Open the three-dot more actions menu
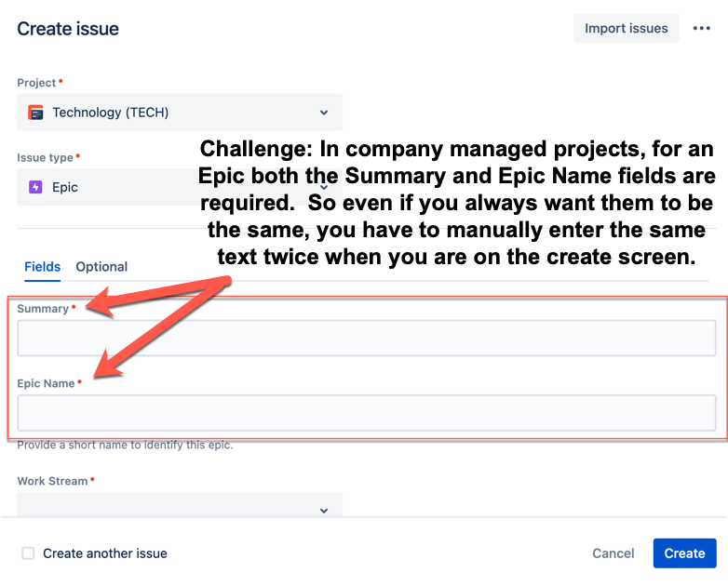The height and width of the screenshot is (586, 728). coord(701,28)
